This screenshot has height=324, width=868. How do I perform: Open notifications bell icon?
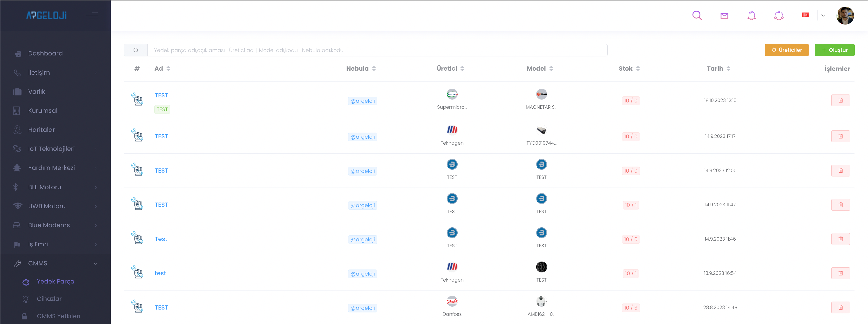[x=751, y=15]
